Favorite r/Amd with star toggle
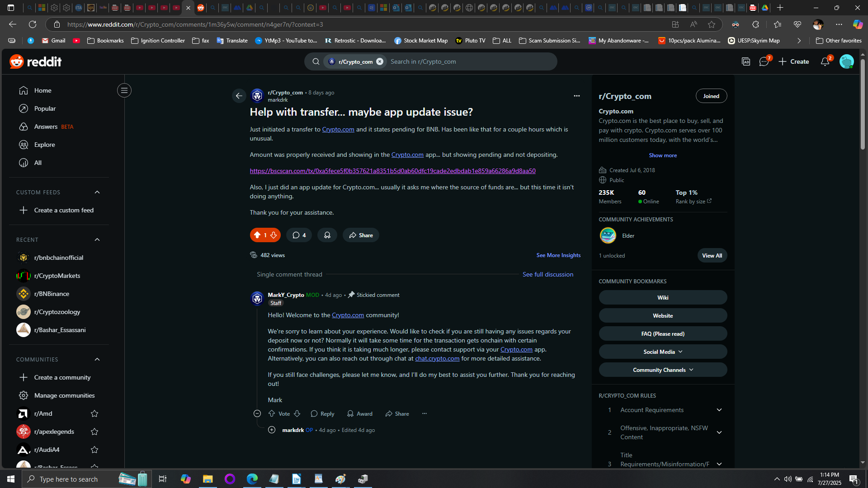This screenshot has height=488, width=868. [x=94, y=413]
